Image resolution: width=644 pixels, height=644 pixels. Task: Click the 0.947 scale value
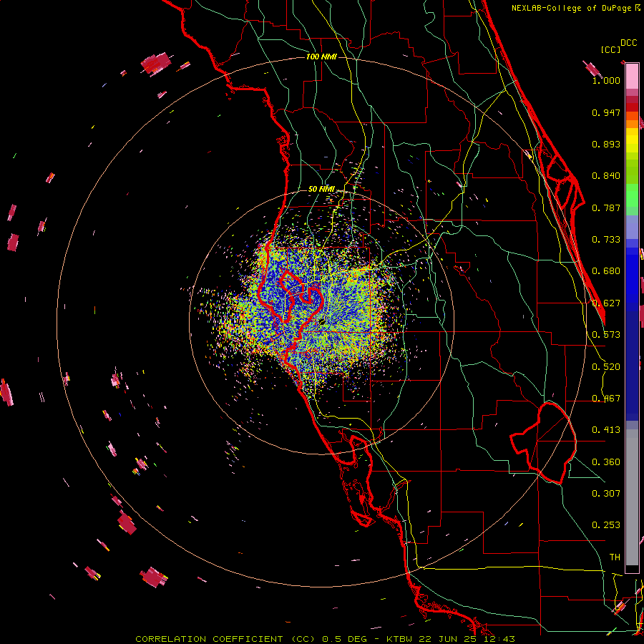(x=606, y=112)
